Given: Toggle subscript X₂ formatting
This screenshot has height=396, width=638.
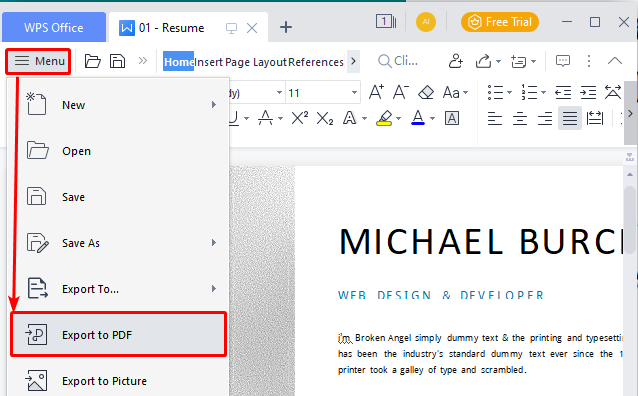Looking at the screenshot, I should coord(325,119).
